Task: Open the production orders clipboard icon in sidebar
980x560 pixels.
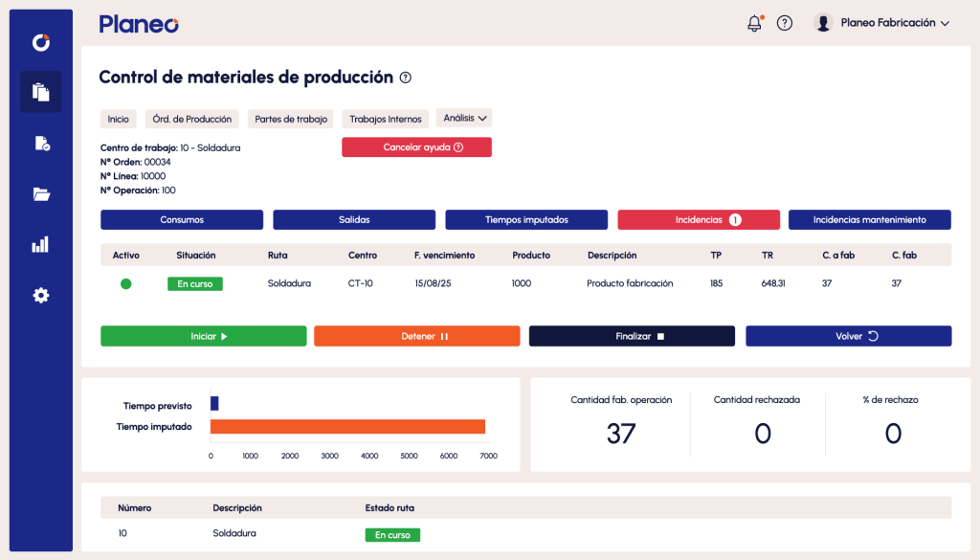Action: [40, 92]
